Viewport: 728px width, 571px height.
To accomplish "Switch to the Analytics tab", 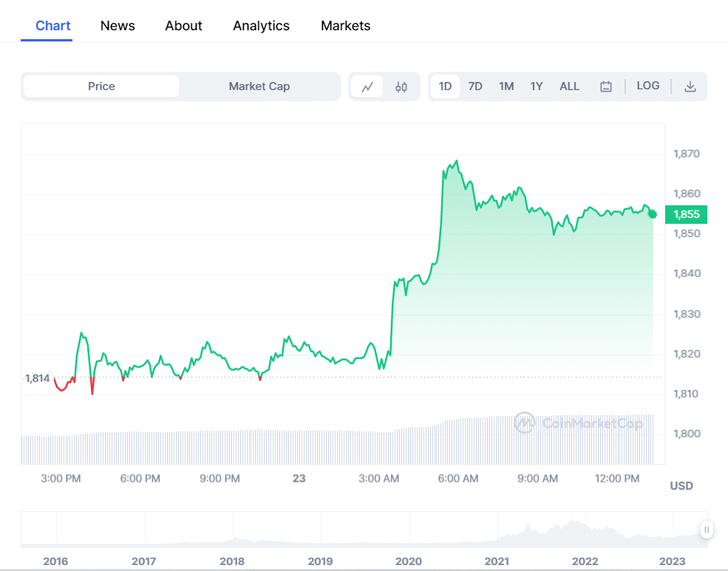I will click(x=261, y=26).
